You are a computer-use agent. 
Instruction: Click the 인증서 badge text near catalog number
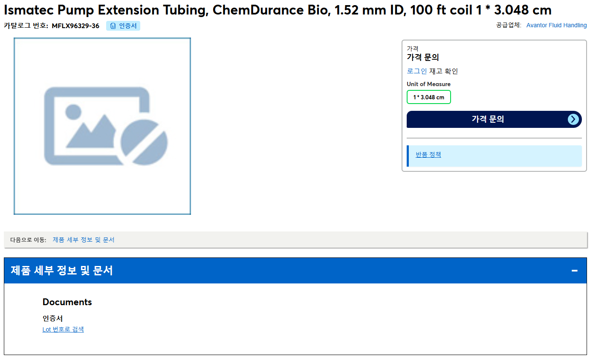(128, 26)
